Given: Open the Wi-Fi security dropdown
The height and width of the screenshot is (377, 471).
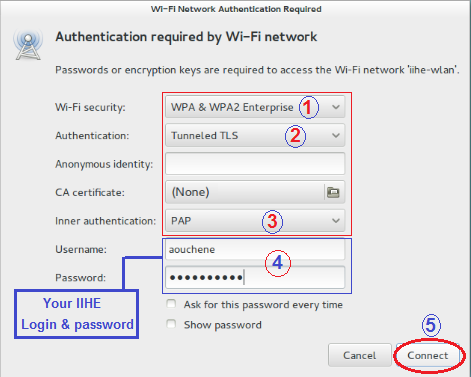Looking at the screenshot, I should pos(255,107).
